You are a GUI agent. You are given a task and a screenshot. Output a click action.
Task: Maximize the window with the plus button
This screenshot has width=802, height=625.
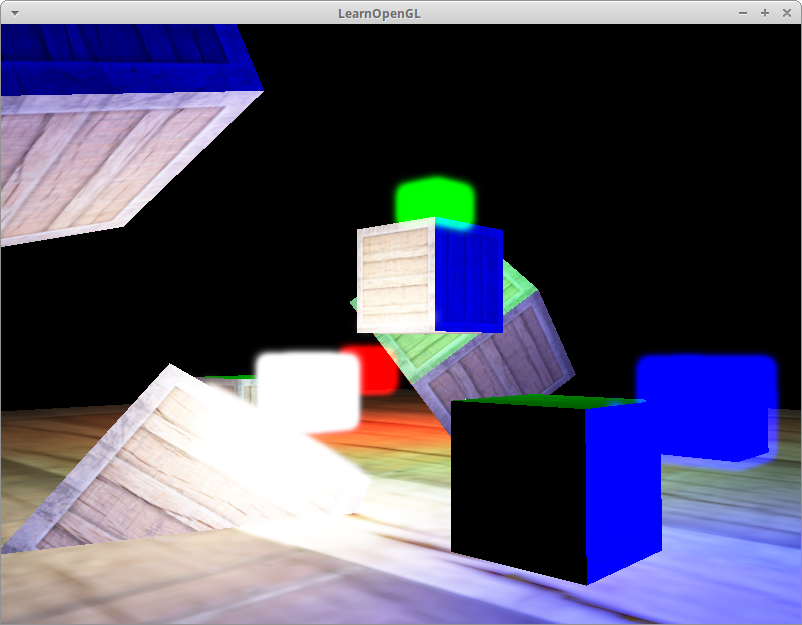coord(765,13)
